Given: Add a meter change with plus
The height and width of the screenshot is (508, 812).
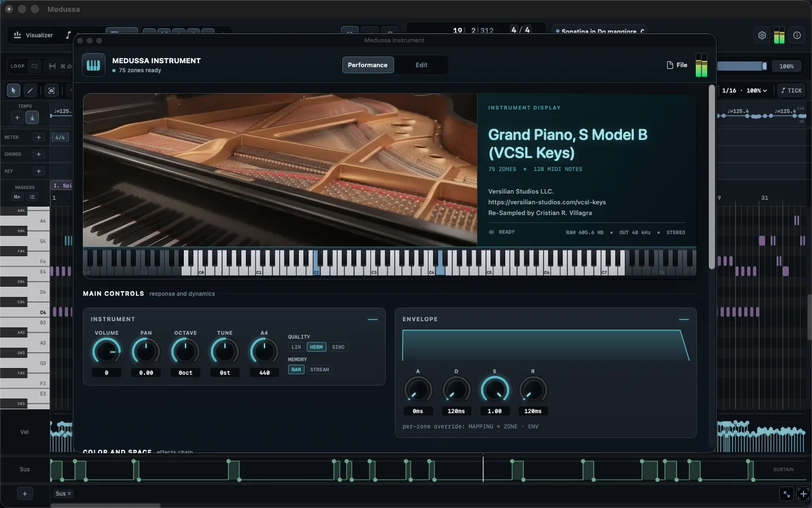Looking at the screenshot, I should (x=38, y=137).
